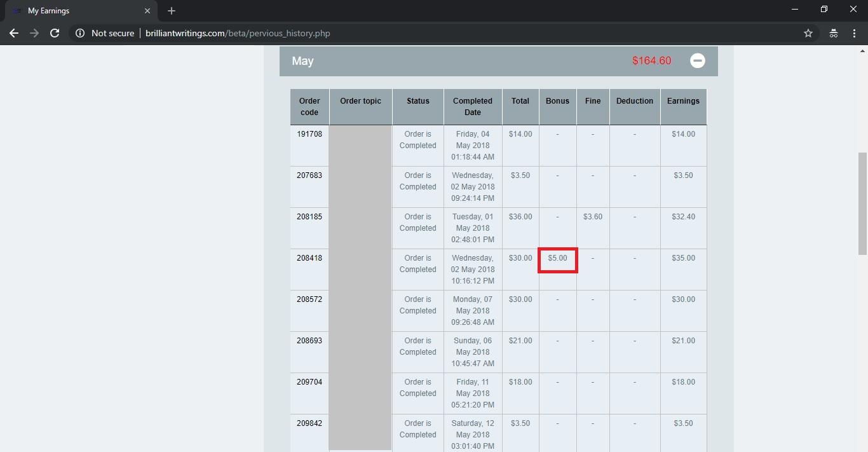The height and width of the screenshot is (452, 868).
Task: Click the $14.00 total for order 191708
Action: click(520, 134)
